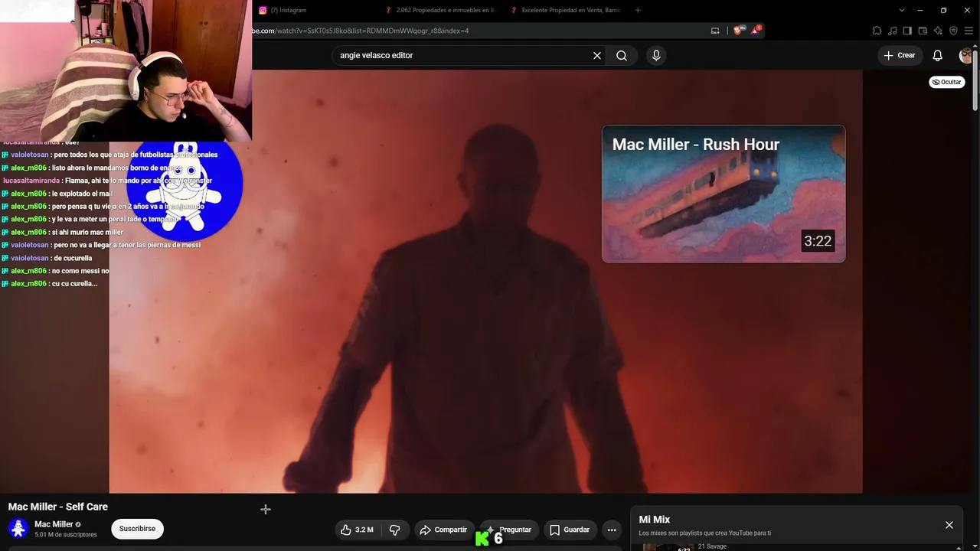Open the Brave Wallet icon
The width and height of the screenshot is (980, 551).
923,31
